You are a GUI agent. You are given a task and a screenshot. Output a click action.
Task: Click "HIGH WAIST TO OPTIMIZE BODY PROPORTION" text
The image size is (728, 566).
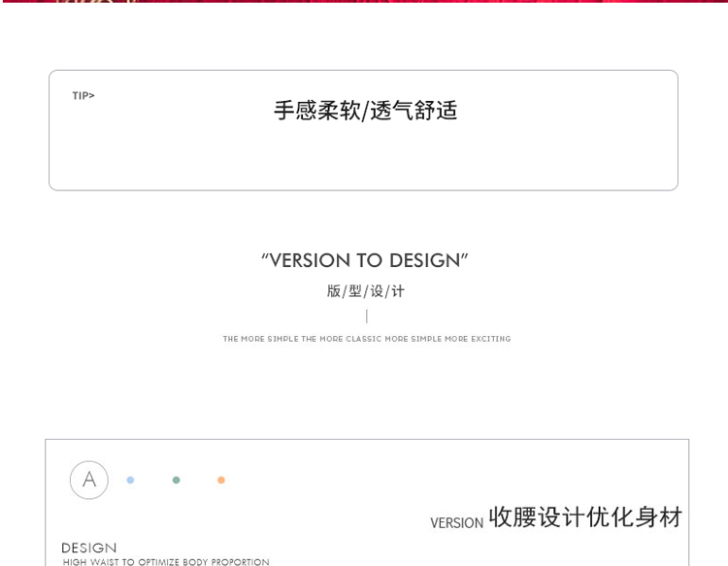pos(166,562)
